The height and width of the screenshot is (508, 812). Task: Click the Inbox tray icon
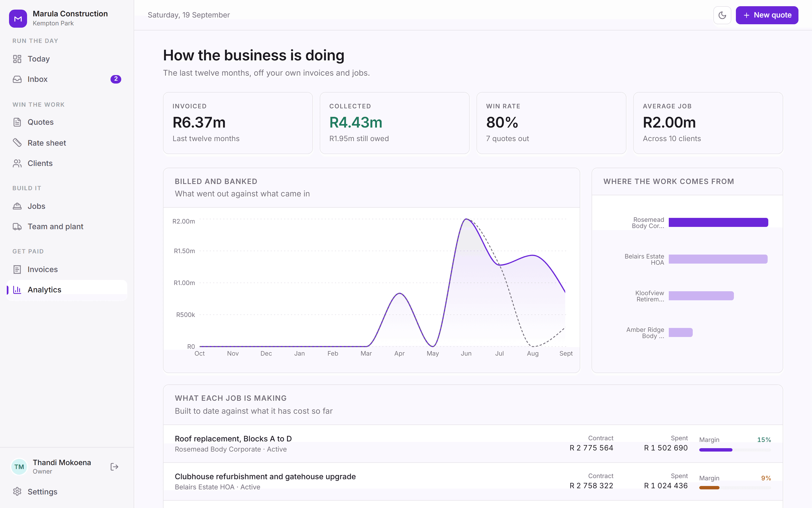pyautogui.click(x=17, y=79)
